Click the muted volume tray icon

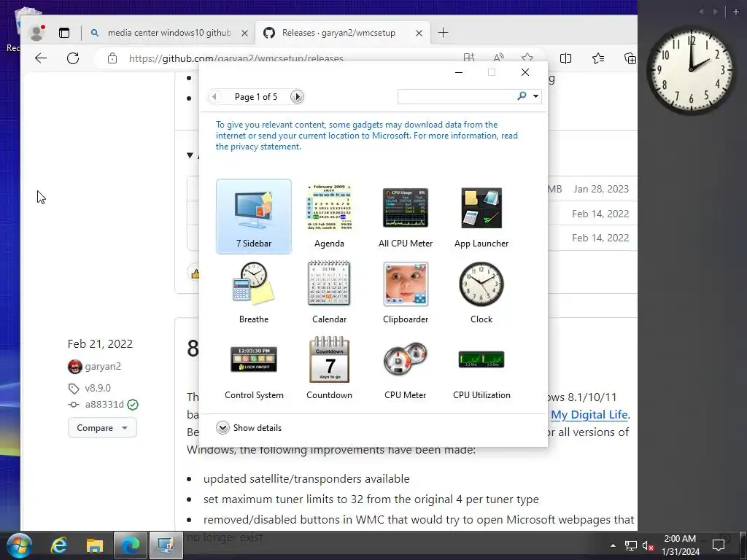(648, 545)
